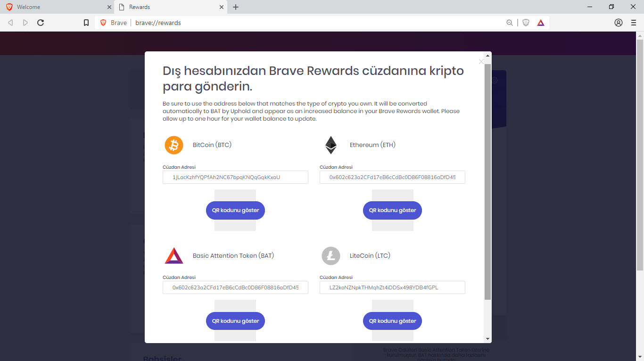Click the Ethereum (ETH) label

point(372,145)
